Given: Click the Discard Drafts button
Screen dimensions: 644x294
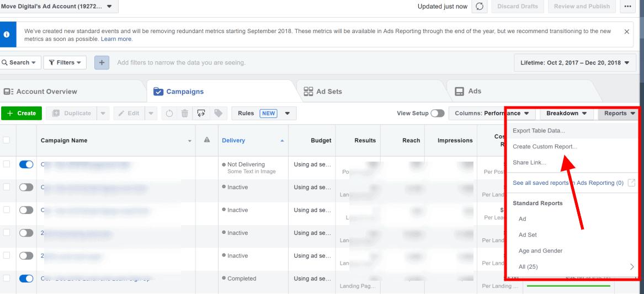Looking at the screenshot, I should [518, 7].
